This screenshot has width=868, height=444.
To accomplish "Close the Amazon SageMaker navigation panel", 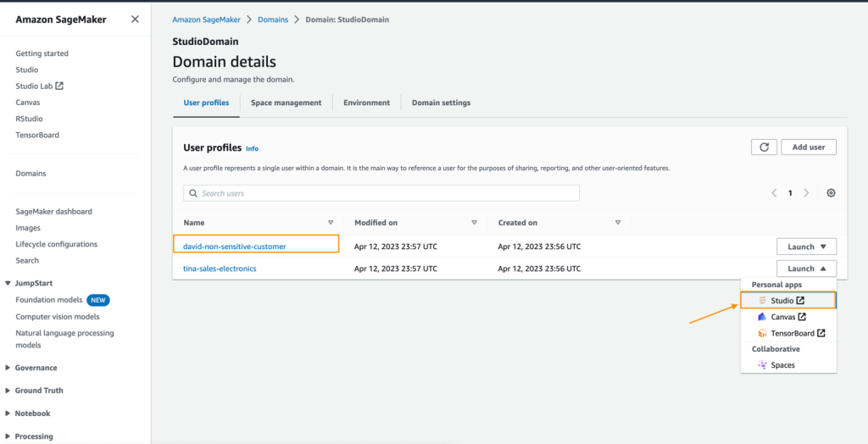I will 135,19.
